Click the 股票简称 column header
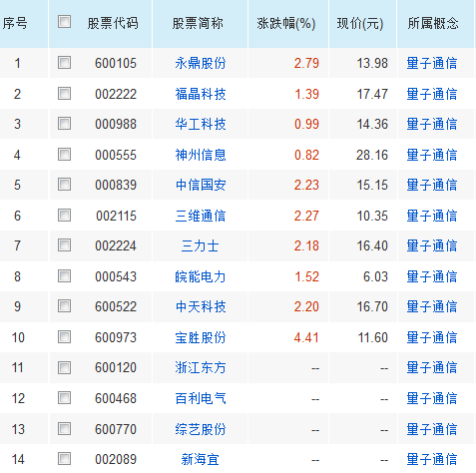 [198, 24]
